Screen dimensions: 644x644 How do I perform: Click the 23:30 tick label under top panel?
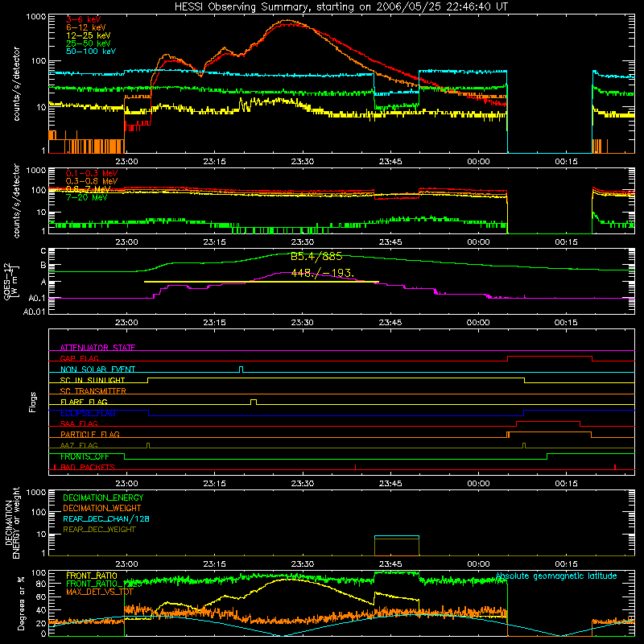303,162
